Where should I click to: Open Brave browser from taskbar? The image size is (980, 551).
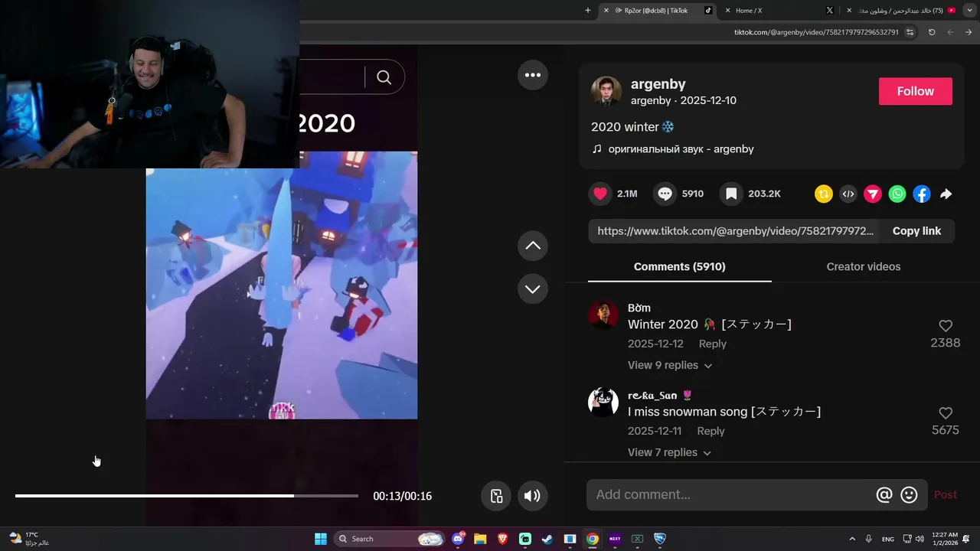[x=502, y=539]
